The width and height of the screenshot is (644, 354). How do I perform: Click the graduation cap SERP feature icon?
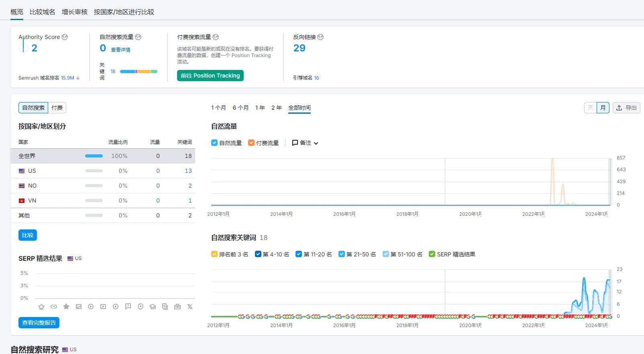(153, 307)
